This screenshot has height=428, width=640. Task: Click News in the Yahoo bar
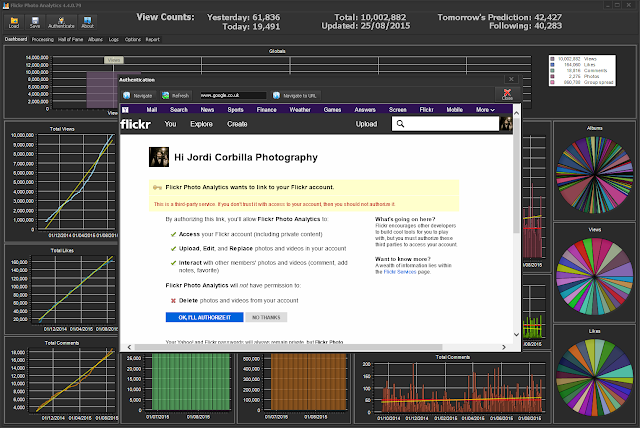pos(207,110)
